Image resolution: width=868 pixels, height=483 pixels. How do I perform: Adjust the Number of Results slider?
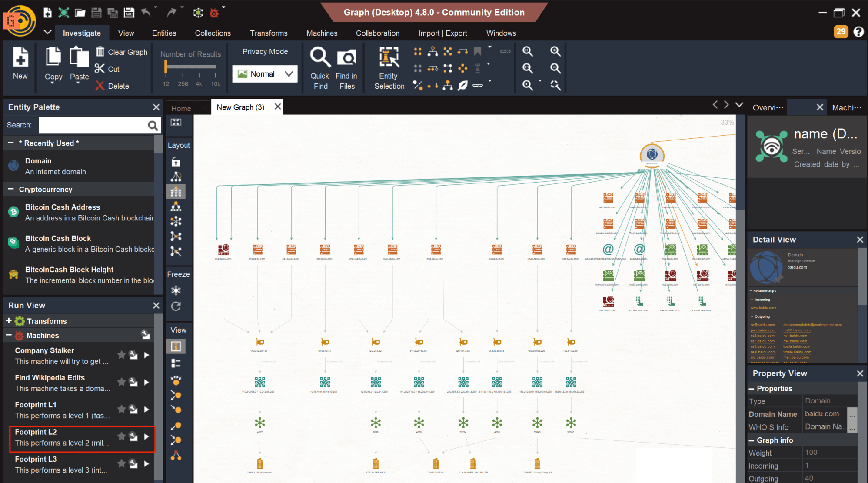pyautogui.click(x=166, y=67)
